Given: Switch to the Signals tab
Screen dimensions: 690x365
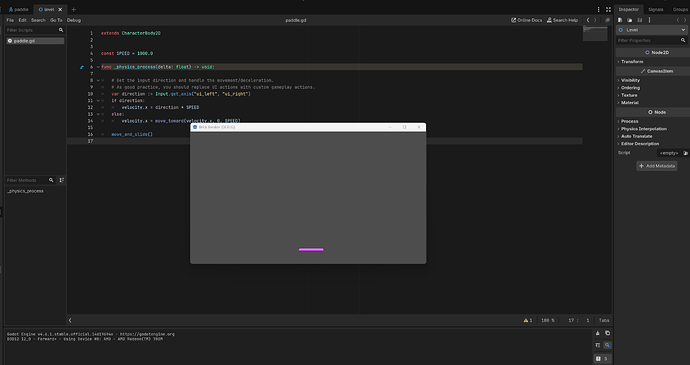Looking at the screenshot, I should click(x=656, y=9).
